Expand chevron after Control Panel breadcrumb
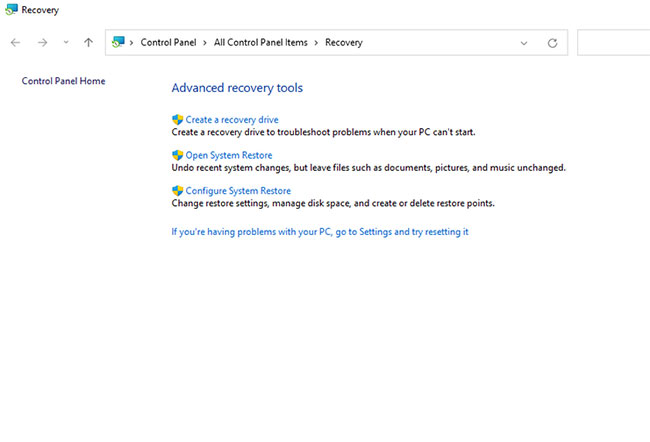This screenshot has height=442, width=650. coord(205,43)
